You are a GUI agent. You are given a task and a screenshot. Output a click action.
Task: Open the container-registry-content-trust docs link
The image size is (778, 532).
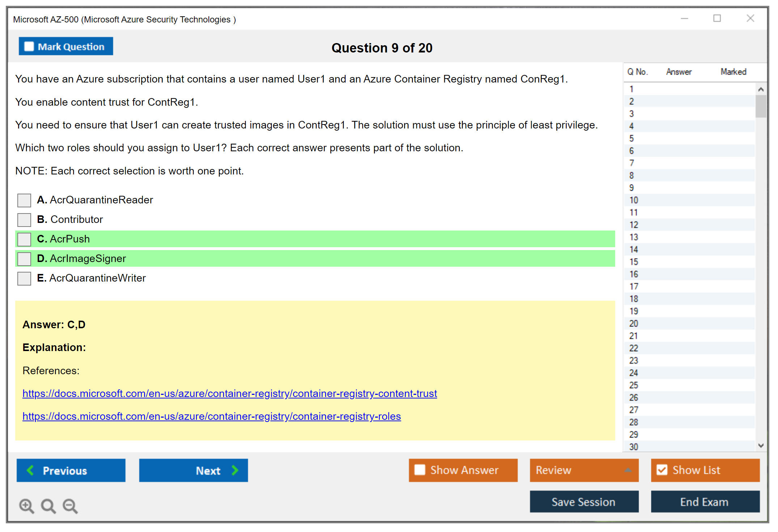(x=229, y=393)
